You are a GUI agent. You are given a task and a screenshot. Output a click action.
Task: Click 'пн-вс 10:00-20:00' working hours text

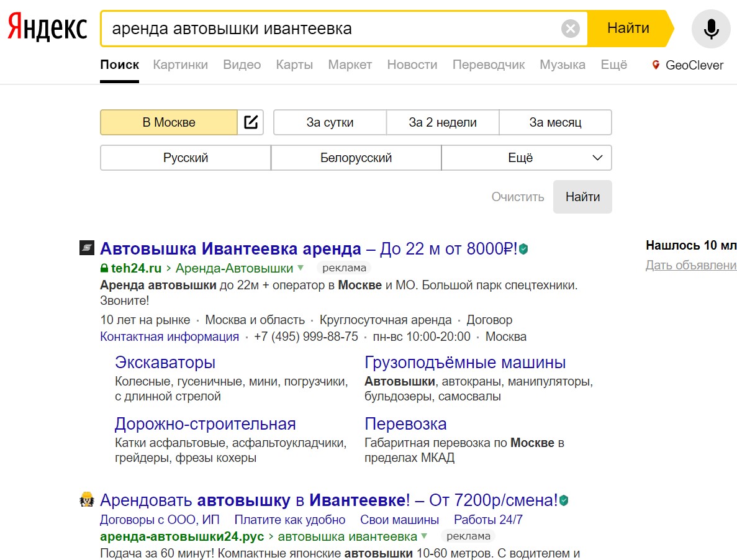[422, 337]
